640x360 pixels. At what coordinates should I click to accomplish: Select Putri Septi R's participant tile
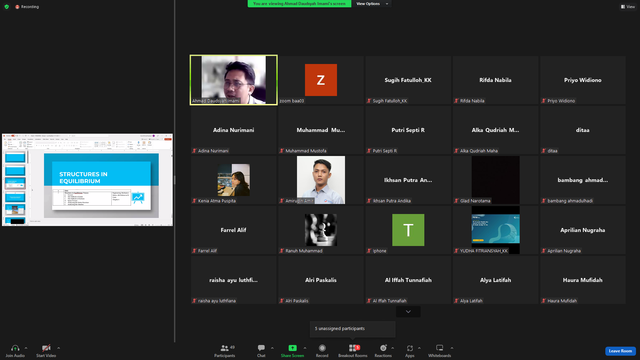(x=408, y=130)
